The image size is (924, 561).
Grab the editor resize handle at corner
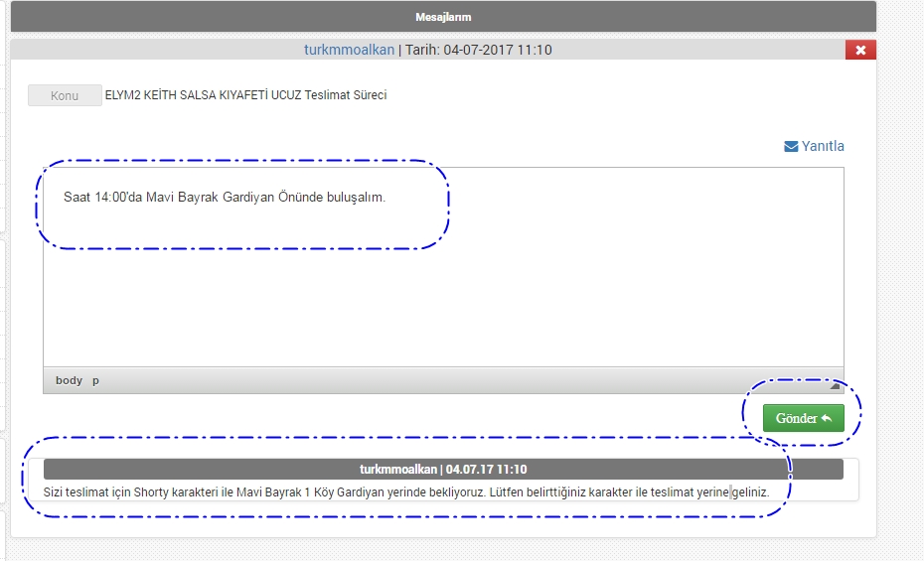[835, 385]
